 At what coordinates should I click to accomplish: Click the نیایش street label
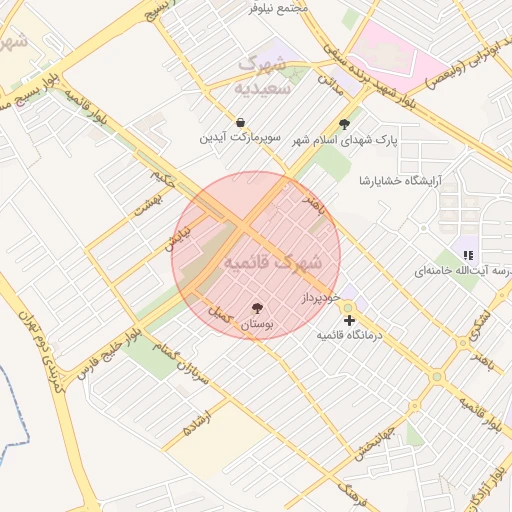178,239
